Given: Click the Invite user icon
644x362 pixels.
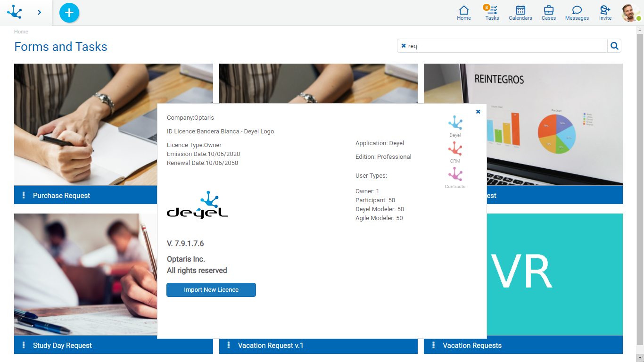Looking at the screenshot, I should 605,13.
